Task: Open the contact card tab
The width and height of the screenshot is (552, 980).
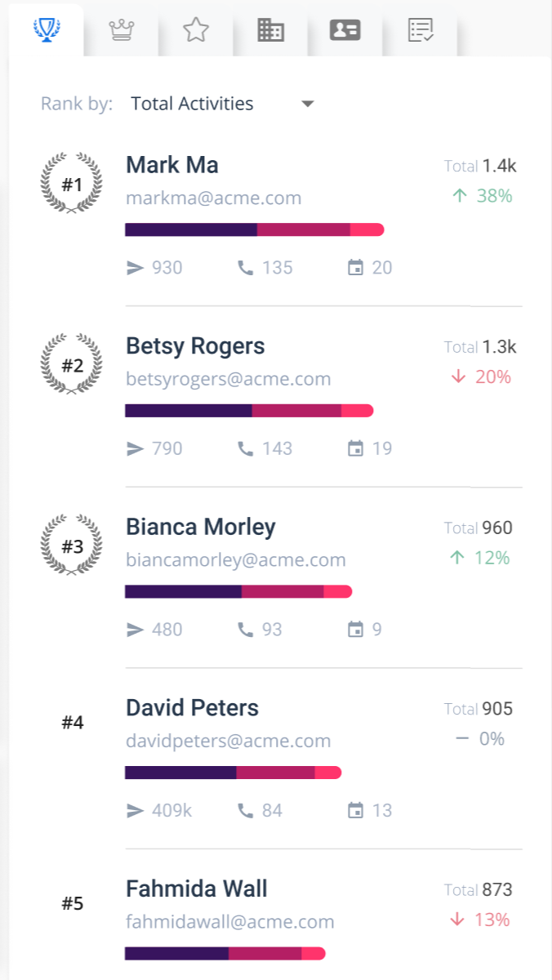Action: [345, 30]
